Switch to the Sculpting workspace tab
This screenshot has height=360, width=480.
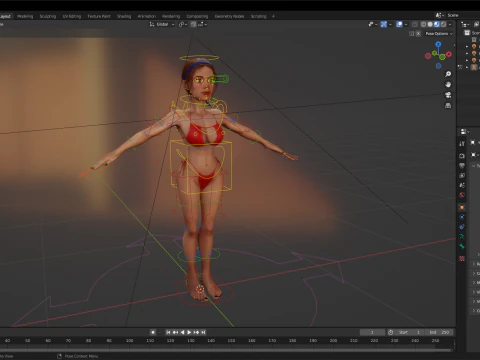click(48, 16)
